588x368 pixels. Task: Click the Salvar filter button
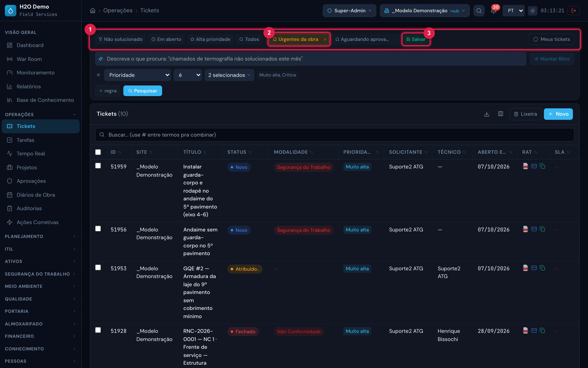coord(416,39)
